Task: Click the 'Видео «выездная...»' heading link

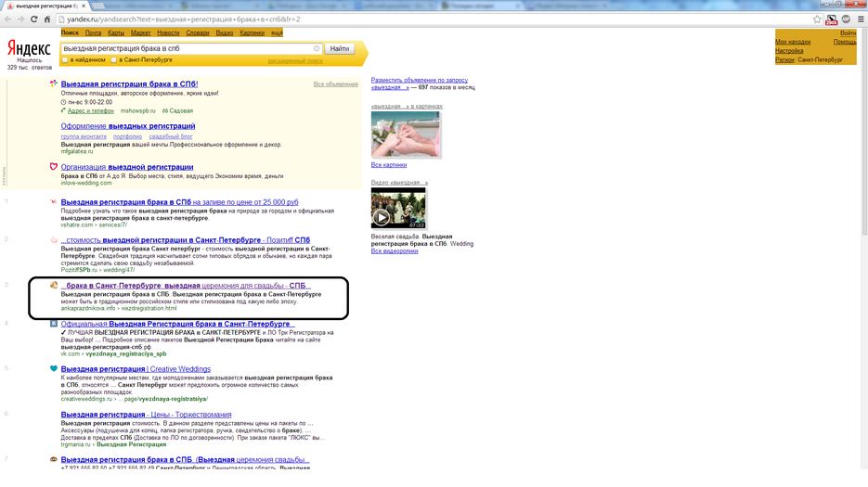Action: click(x=399, y=182)
